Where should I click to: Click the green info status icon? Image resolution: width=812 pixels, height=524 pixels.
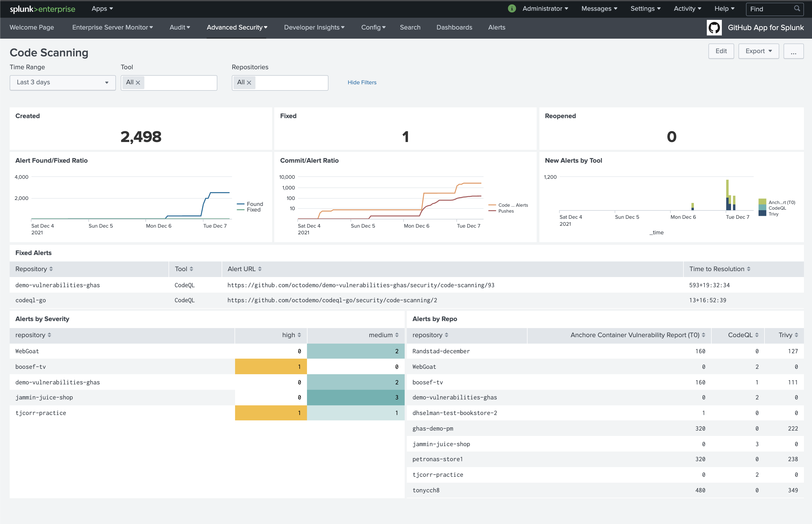tap(512, 9)
